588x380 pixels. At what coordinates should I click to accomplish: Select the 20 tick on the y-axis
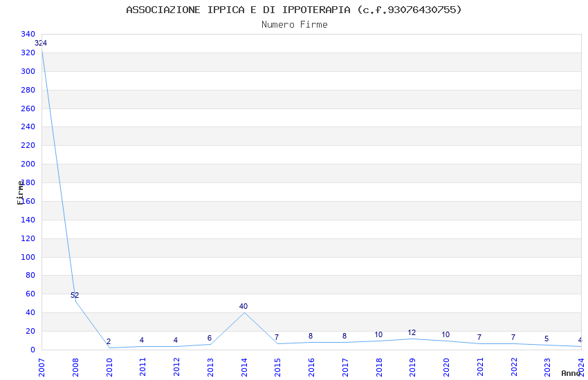[x=30, y=331]
